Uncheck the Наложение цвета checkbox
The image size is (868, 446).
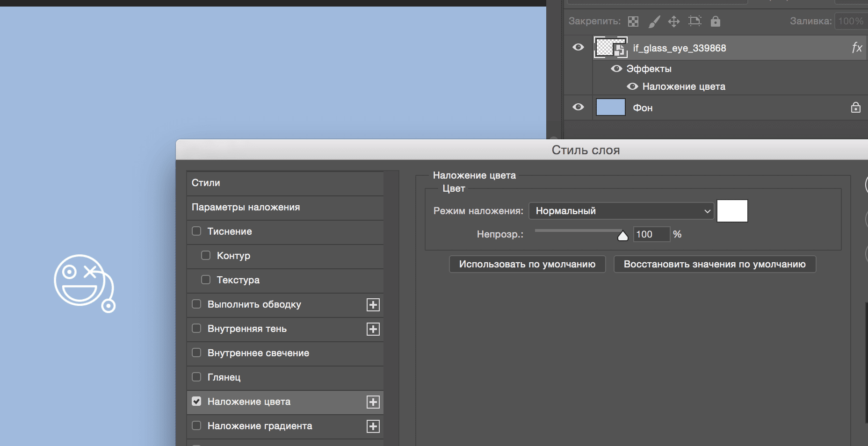[197, 402]
